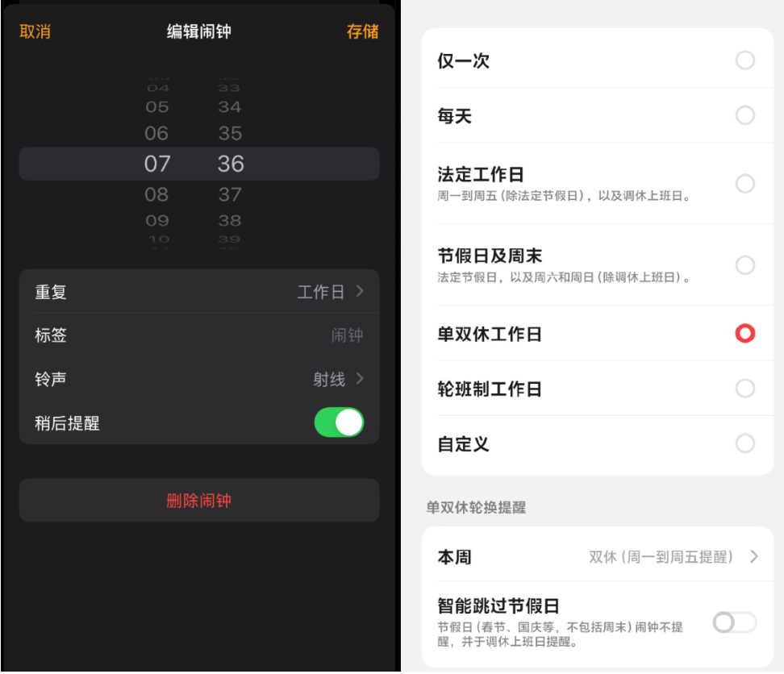This screenshot has height=674, width=784.
Task: Open the 重复 repeat setting chevron
Action: click(x=360, y=291)
